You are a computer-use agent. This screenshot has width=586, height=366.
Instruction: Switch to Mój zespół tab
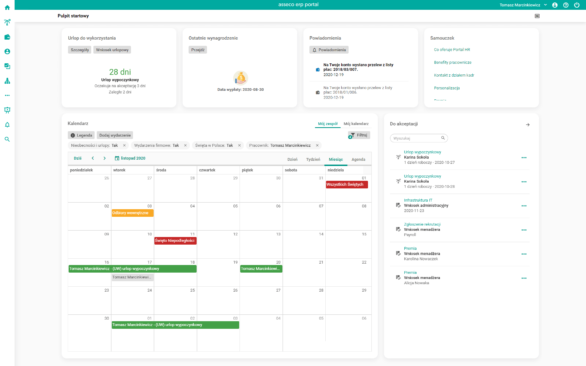[x=328, y=124]
